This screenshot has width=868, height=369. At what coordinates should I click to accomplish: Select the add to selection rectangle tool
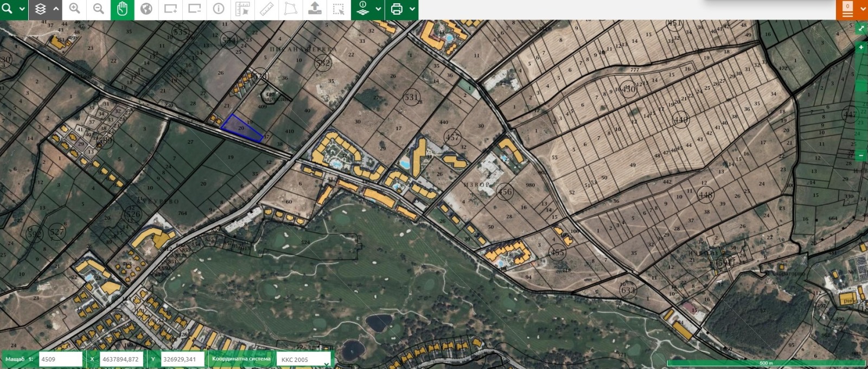click(170, 9)
